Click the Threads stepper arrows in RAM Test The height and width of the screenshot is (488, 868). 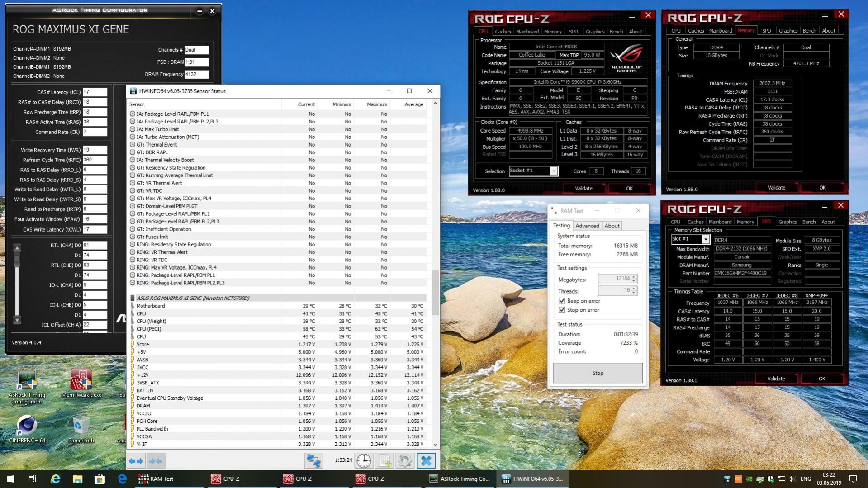pos(634,291)
